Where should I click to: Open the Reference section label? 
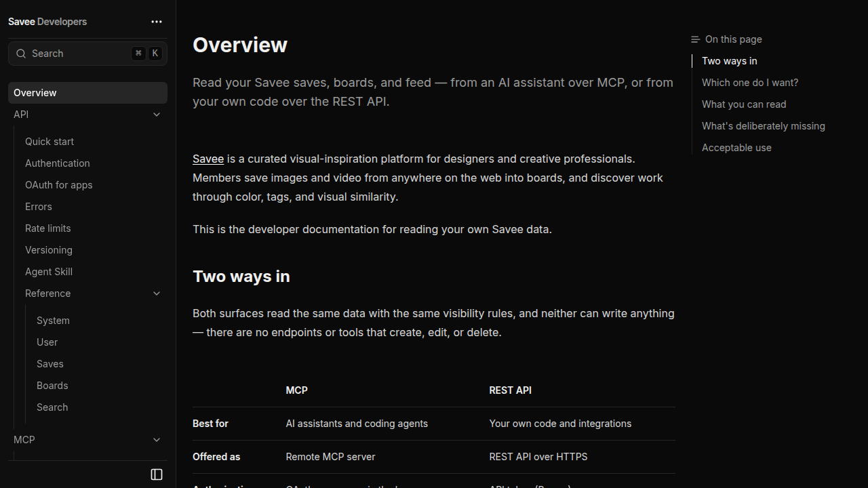point(48,293)
